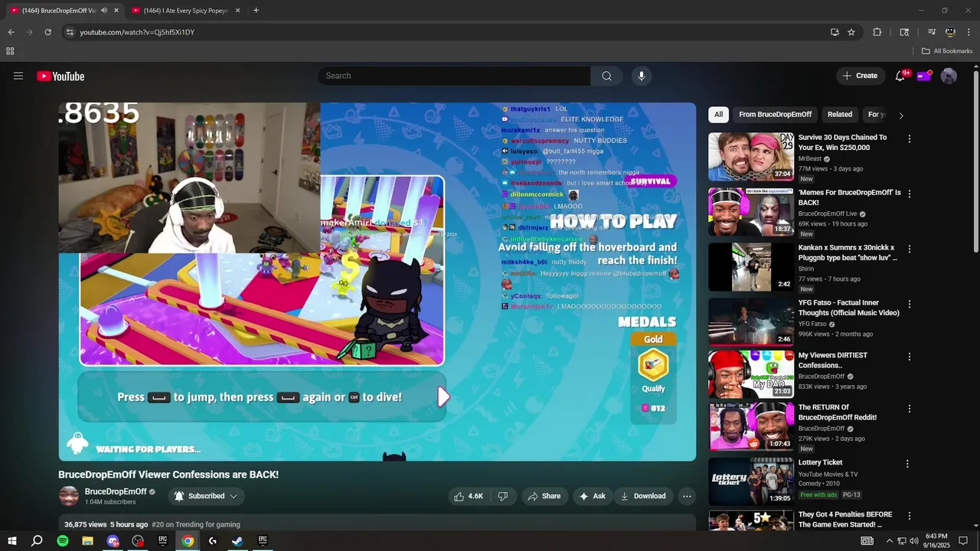Screen dimensions: 980x551
Task: Go to YouTube home via logo
Action: (60, 76)
